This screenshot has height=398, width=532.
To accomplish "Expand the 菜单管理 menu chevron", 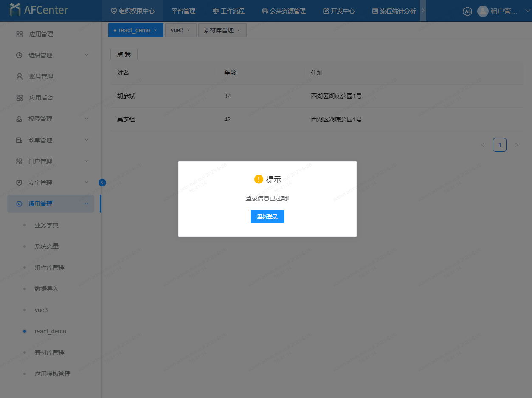I will click(87, 140).
